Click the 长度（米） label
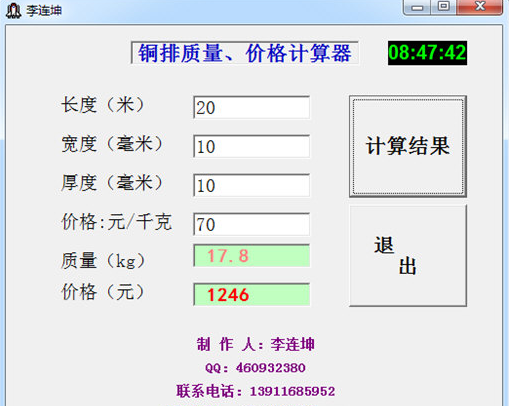This screenshot has width=509, height=406. [x=103, y=105]
